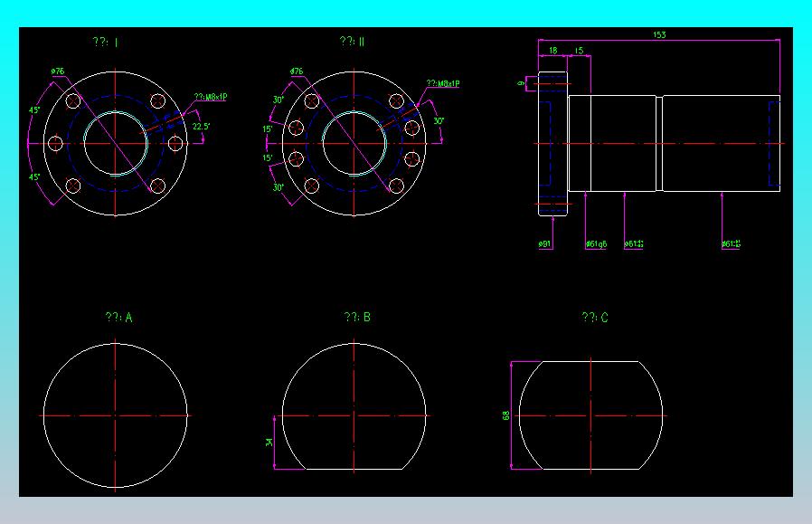Click the view title "??: C"
The width and height of the screenshot is (812, 524).
click(595, 317)
